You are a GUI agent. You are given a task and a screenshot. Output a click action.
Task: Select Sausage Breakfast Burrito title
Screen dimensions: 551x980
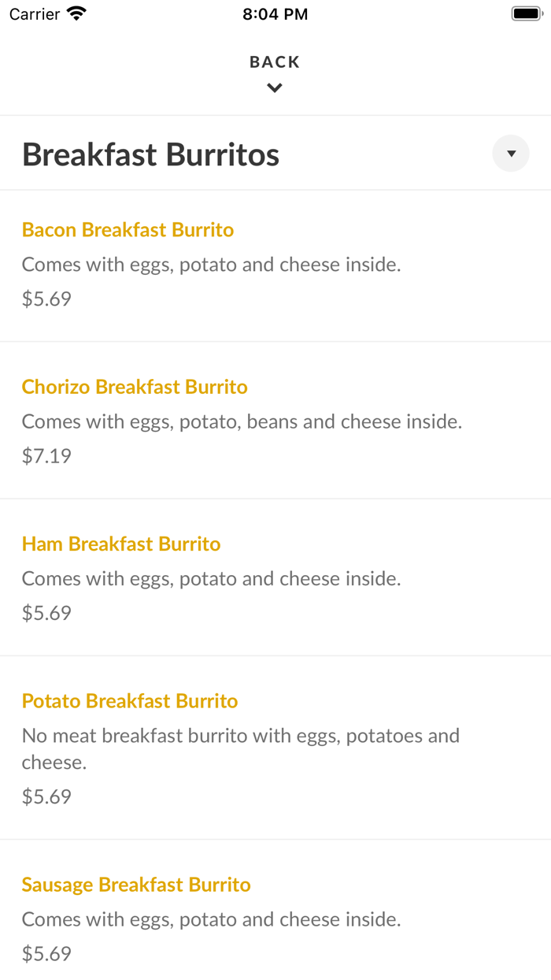pos(136,885)
